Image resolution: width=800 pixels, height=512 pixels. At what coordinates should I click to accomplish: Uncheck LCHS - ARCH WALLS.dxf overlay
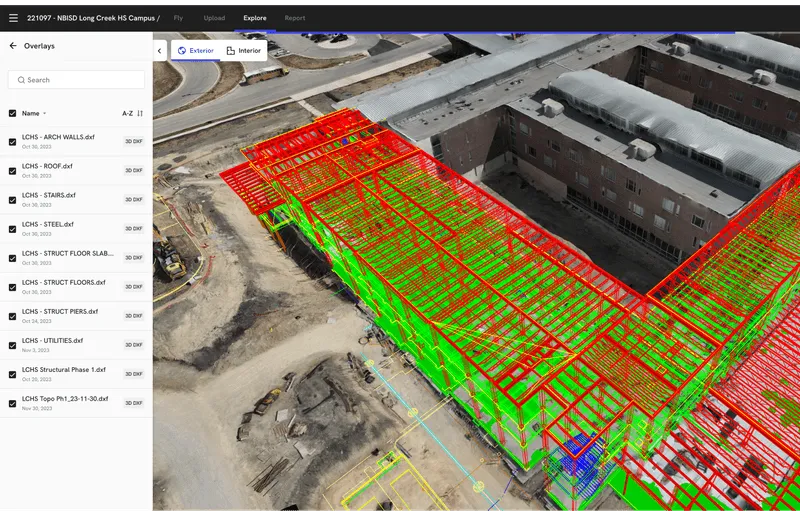pyautogui.click(x=12, y=142)
